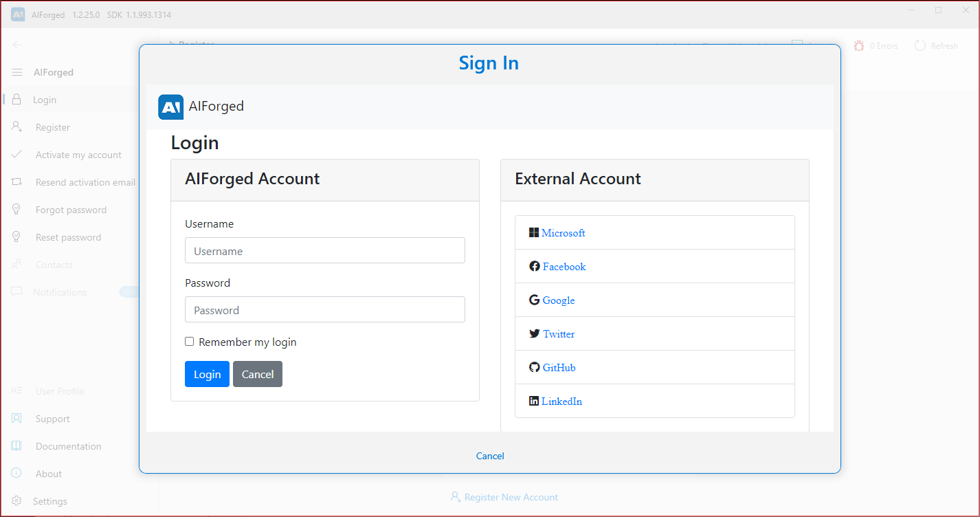This screenshot has width=980, height=517.
Task: Sign in with the LinkedIn link
Action: click(x=561, y=401)
